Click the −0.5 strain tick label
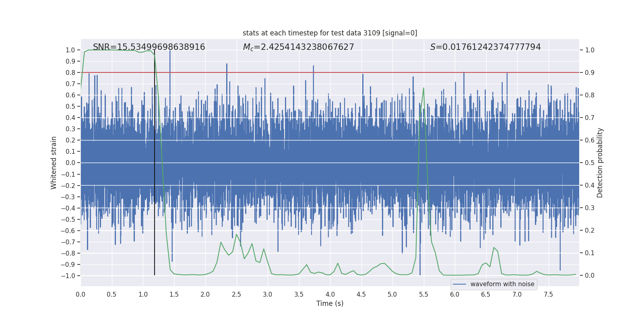644x322 pixels. (x=68, y=219)
